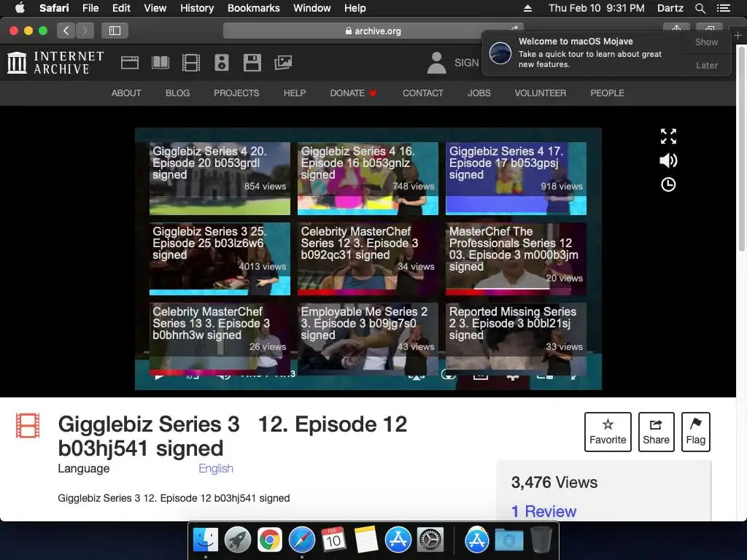Open Calendar from the Dock
Viewport: 747px width, 560px height.
click(x=333, y=540)
